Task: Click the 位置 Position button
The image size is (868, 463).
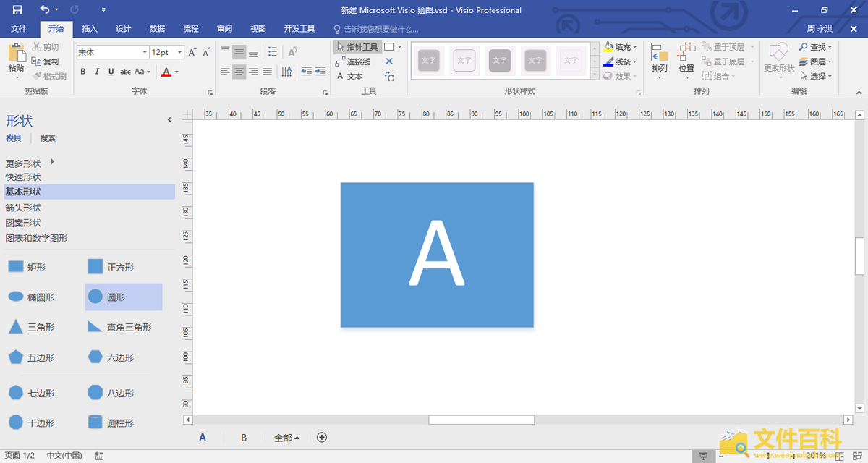Action: click(686, 60)
